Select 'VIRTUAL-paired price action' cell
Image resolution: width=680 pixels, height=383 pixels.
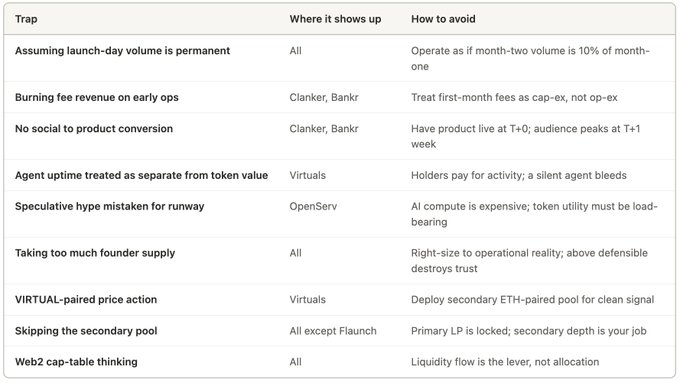(86, 300)
